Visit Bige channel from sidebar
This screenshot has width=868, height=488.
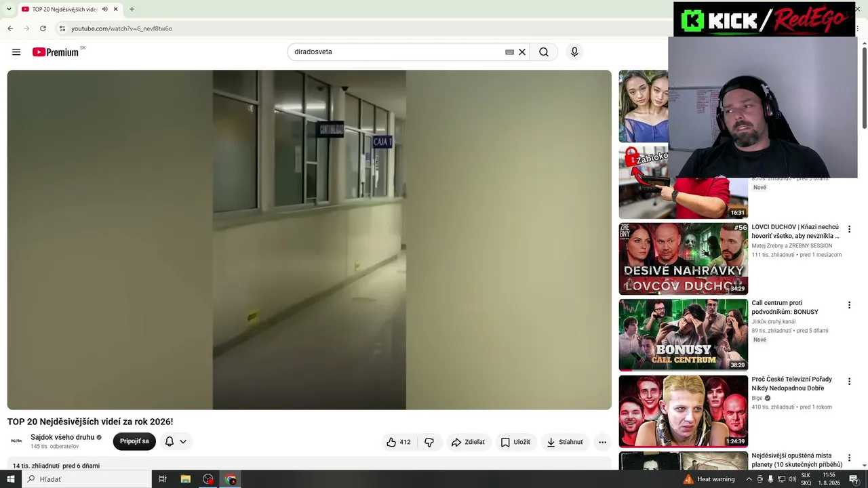click(757, 398)
